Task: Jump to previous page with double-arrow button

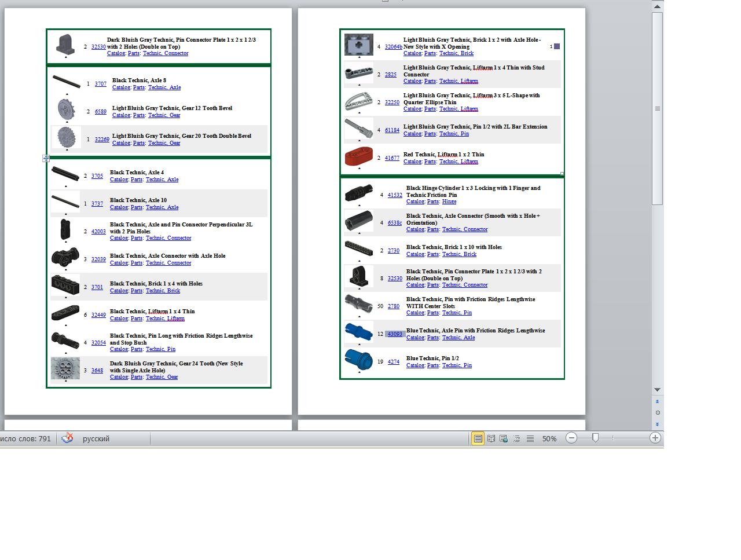Action: point(657,401)
